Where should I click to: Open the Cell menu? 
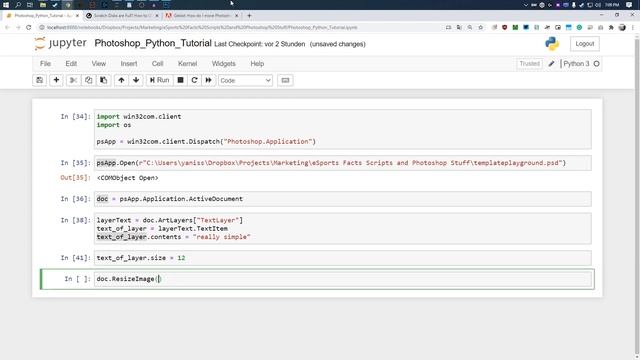point(158,64)
